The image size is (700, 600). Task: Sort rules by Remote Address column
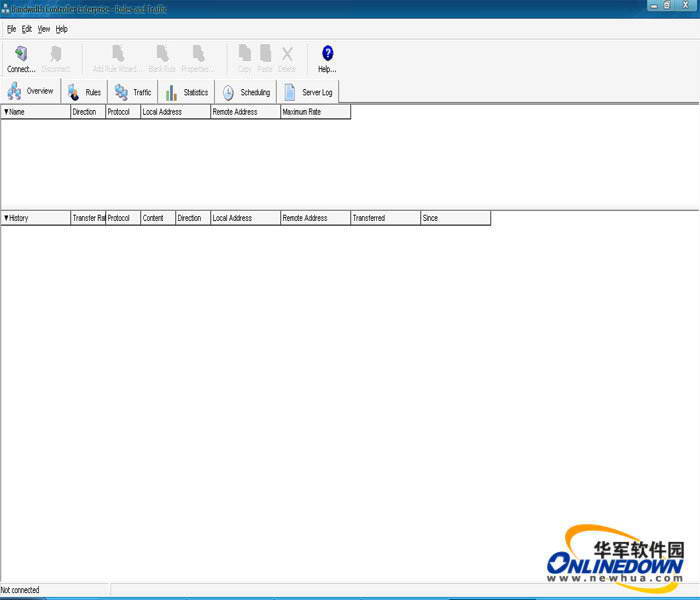[x=245, y=112]
